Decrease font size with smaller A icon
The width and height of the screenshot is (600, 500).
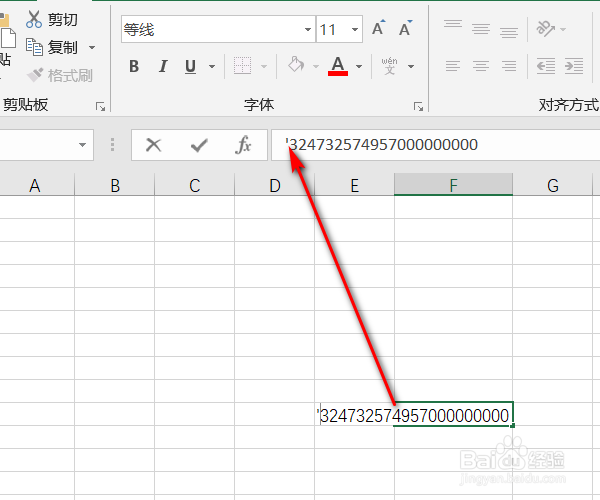[405, 29]
